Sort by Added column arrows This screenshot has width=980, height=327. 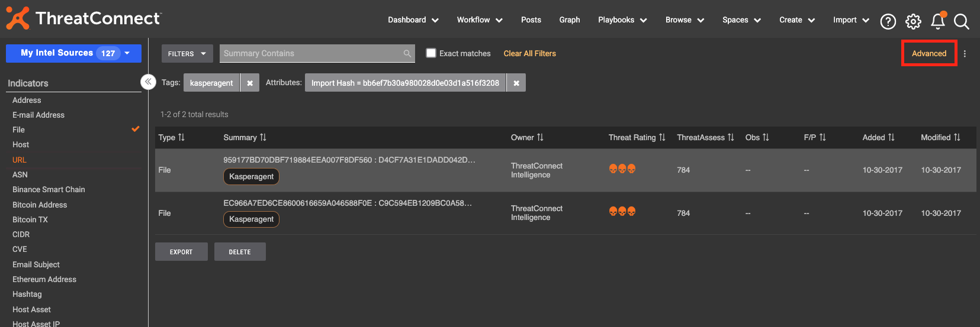pos(891,137)
